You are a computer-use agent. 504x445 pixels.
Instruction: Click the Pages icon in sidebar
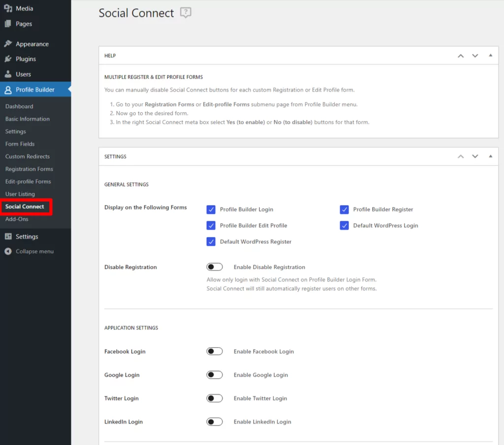tap(8, 24)
